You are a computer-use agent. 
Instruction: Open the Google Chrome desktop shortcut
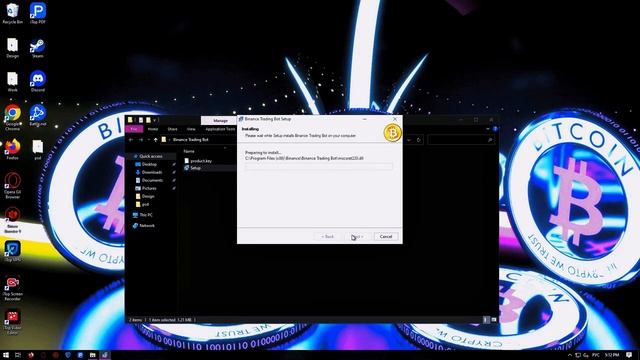12,118
